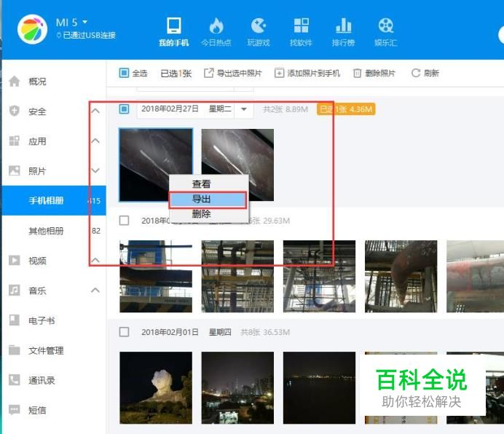Click 刷新 refresh button
Viewport: 504px width, 434px height.
pyautogui.click(x=425, y=73)
